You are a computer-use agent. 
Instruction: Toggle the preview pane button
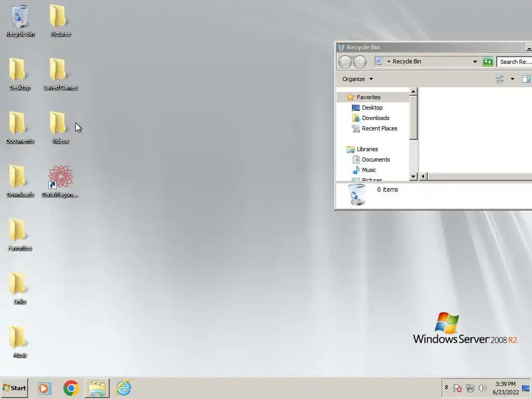[526, 79]
